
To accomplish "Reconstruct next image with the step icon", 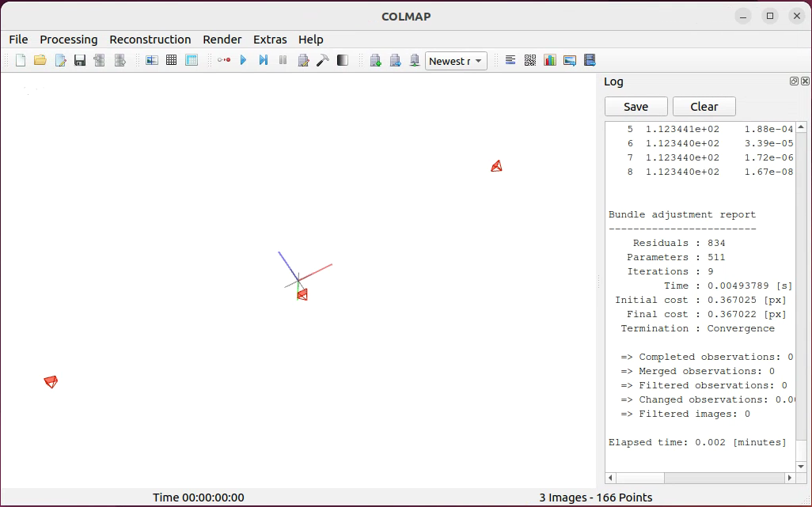I will 264,61.
